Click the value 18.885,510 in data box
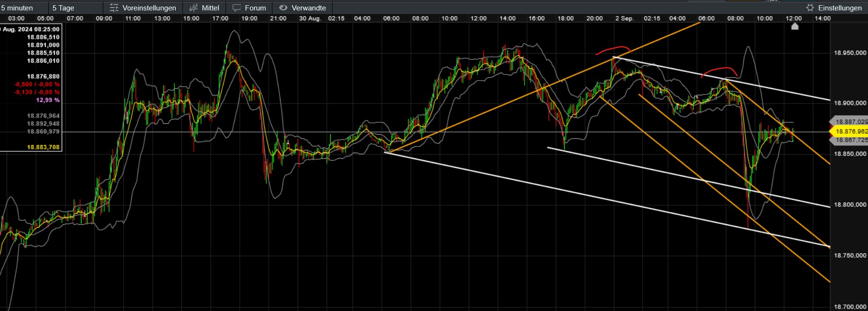This screenshot has width=868, height=311. 43,53
